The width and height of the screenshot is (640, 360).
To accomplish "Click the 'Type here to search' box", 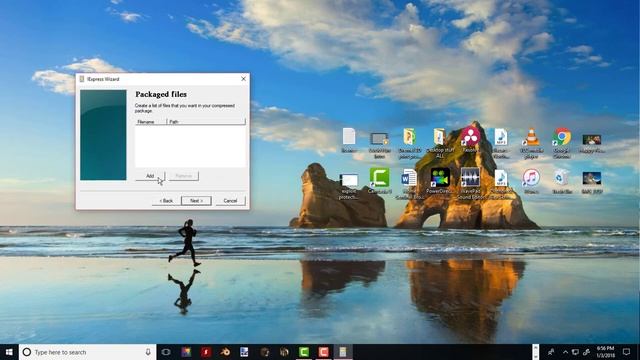I will point(87,352).
